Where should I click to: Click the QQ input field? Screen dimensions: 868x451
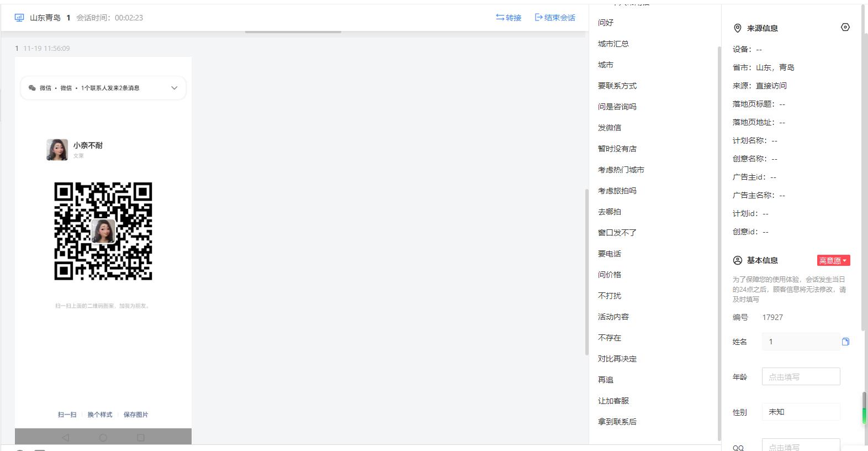coord(801,444)
